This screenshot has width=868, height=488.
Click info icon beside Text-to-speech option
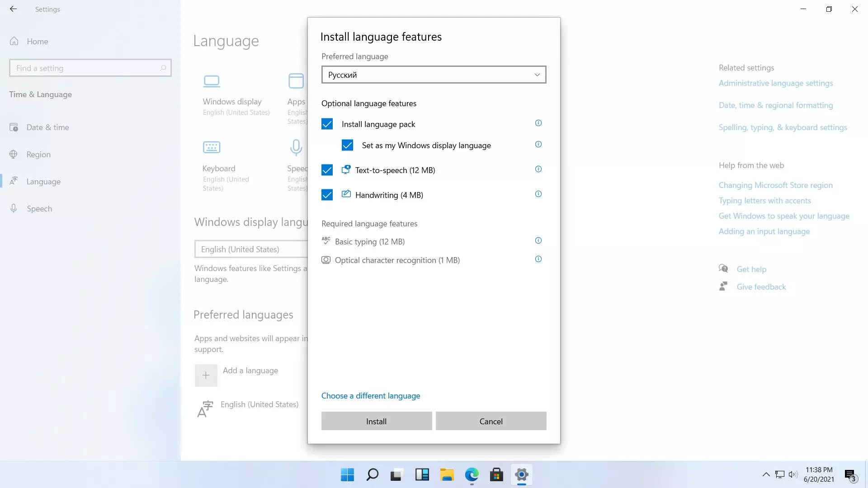pos(538,169)
